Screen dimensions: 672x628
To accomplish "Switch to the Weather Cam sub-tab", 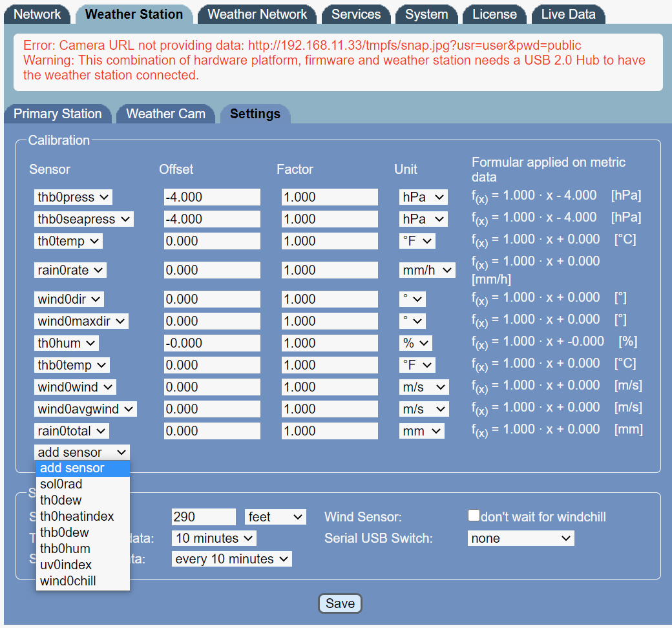I will 165,114.
